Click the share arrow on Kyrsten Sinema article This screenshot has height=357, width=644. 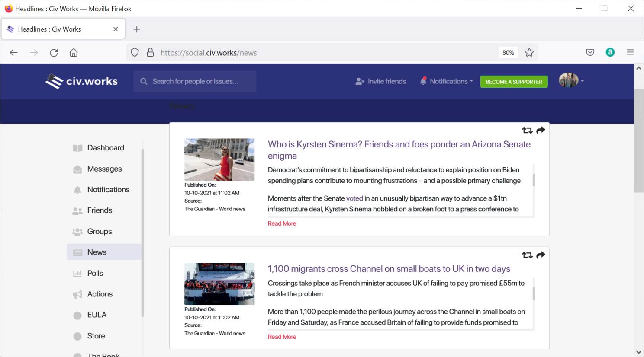click(541, 131)
